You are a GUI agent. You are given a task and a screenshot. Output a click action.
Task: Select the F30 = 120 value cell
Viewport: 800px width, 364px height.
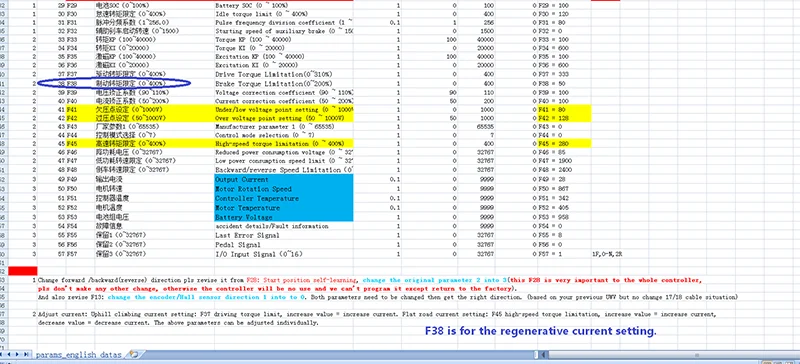tap(564, 14)
